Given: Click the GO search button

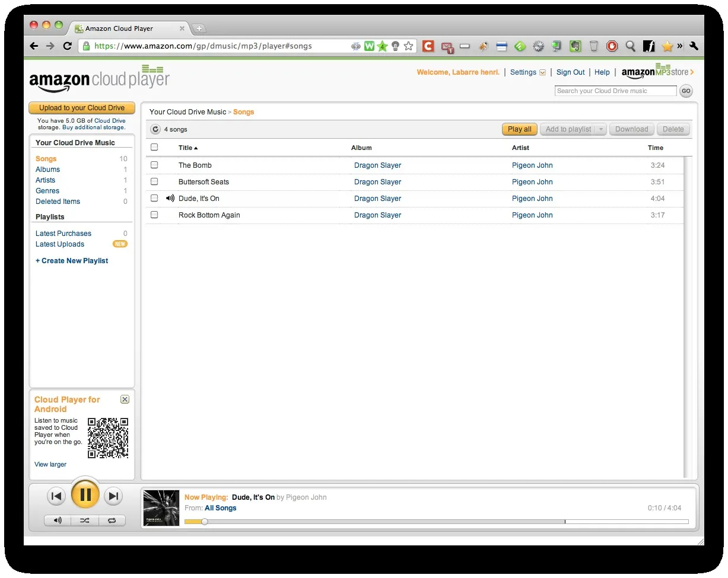Looking at the screenshot, I should tap(686, 91).
